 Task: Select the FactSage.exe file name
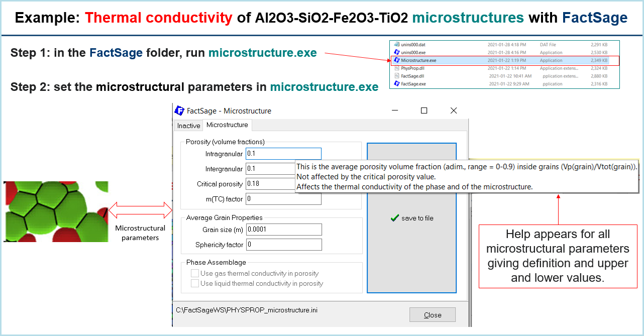(x=413, y=84)
